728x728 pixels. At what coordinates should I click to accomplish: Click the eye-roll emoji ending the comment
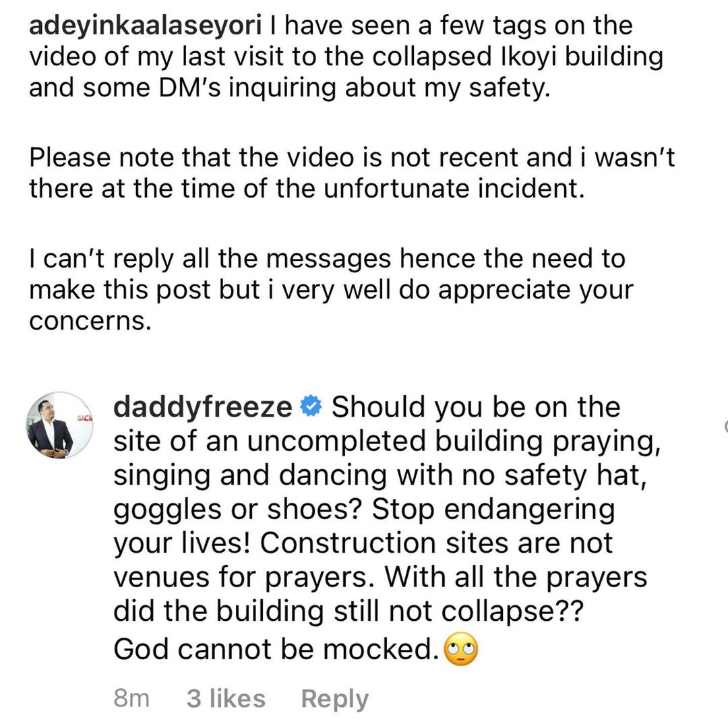click(462, 650)
